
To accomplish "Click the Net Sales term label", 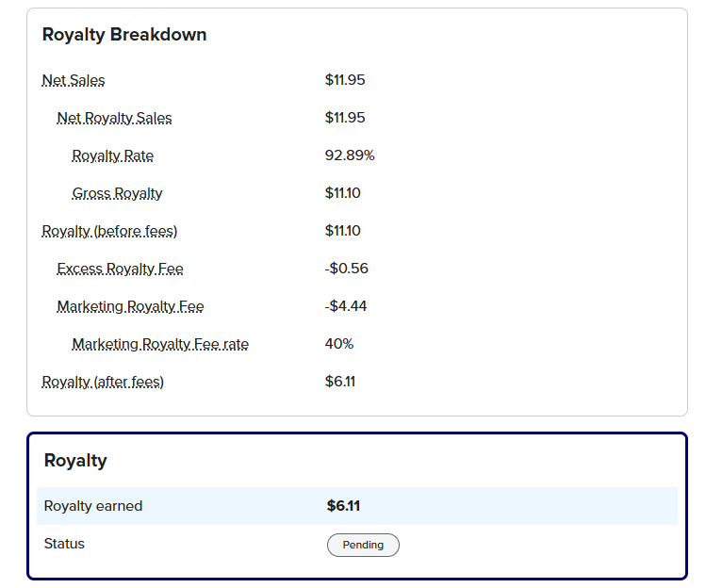I will 74,80.
